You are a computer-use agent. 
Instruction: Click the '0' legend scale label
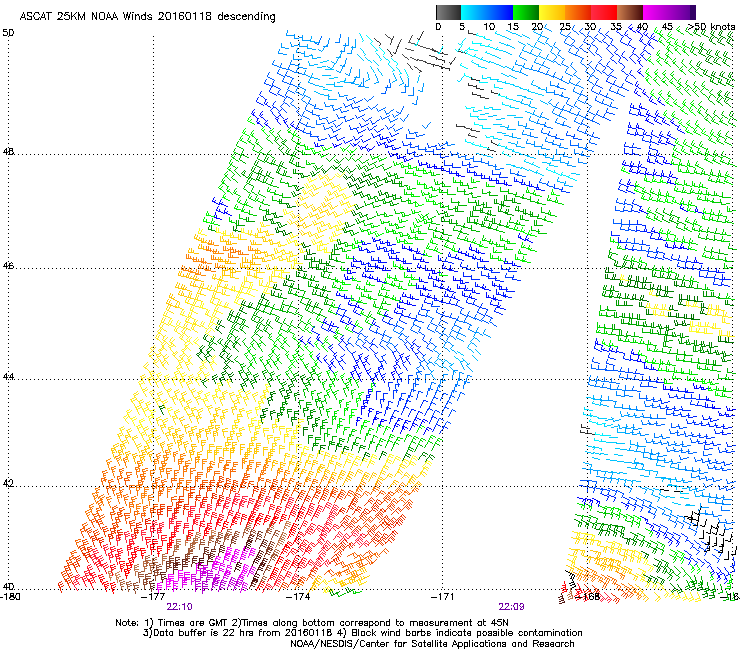tap(438, 27)
